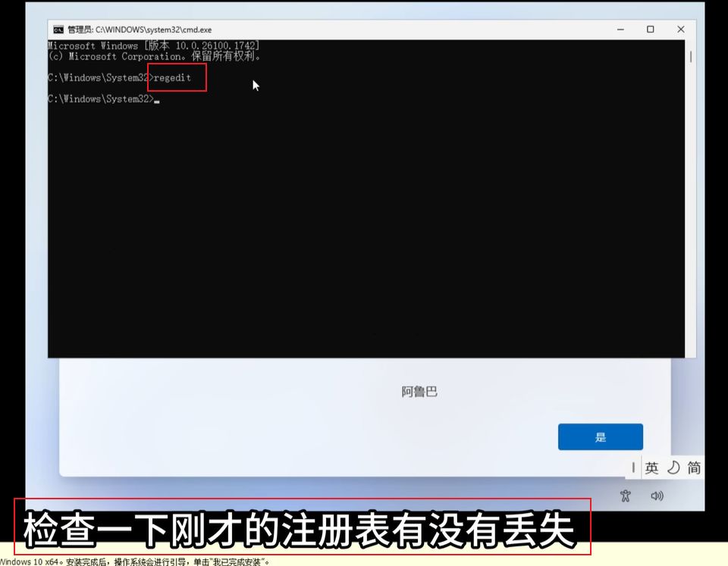The width and height of the screenshot is (728, 566).
Task: Click the cmd.exe window title text
Action: (x=139, y=30)
